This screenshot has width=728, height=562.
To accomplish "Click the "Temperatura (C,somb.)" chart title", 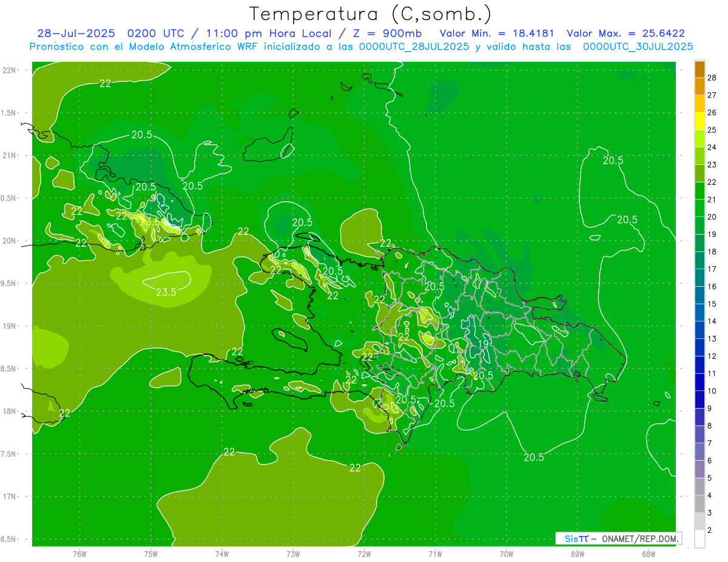I will point(371,14).
